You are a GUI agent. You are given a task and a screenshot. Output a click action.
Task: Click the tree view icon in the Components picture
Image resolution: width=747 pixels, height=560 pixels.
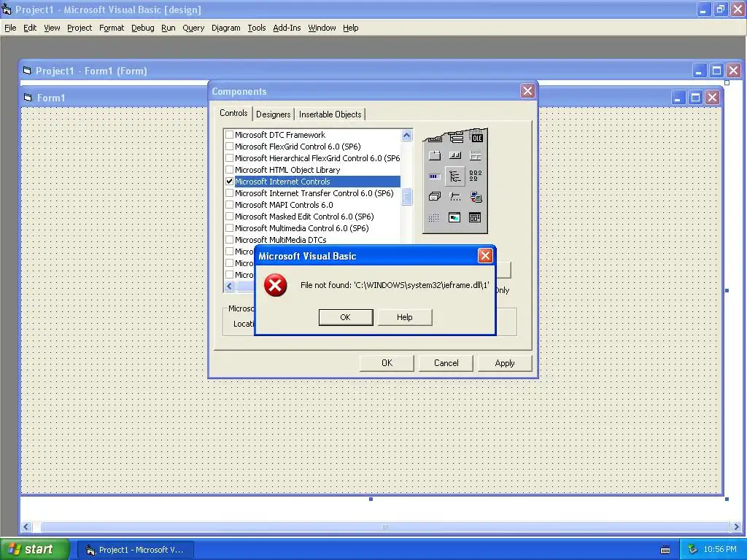(x=455, y=176)
